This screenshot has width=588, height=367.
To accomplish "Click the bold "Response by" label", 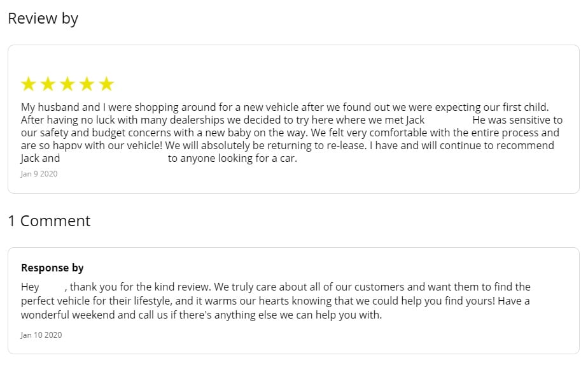I will pos(52,268).
